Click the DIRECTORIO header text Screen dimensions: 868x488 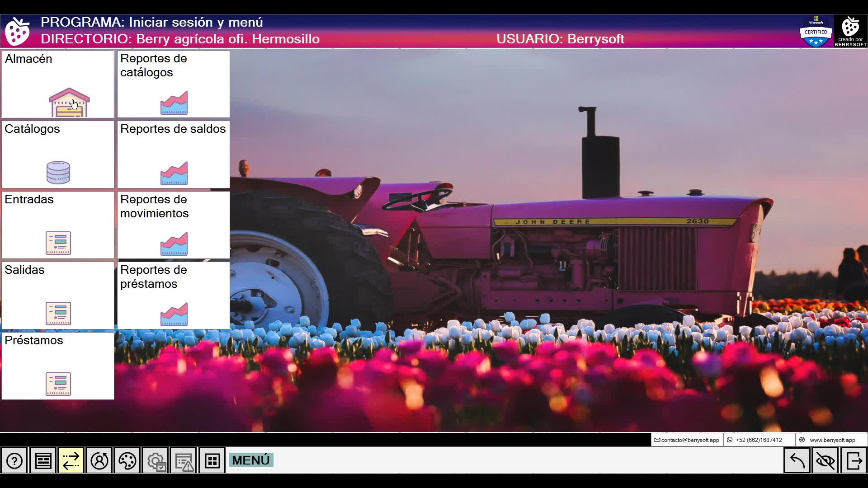coord(180,39)
